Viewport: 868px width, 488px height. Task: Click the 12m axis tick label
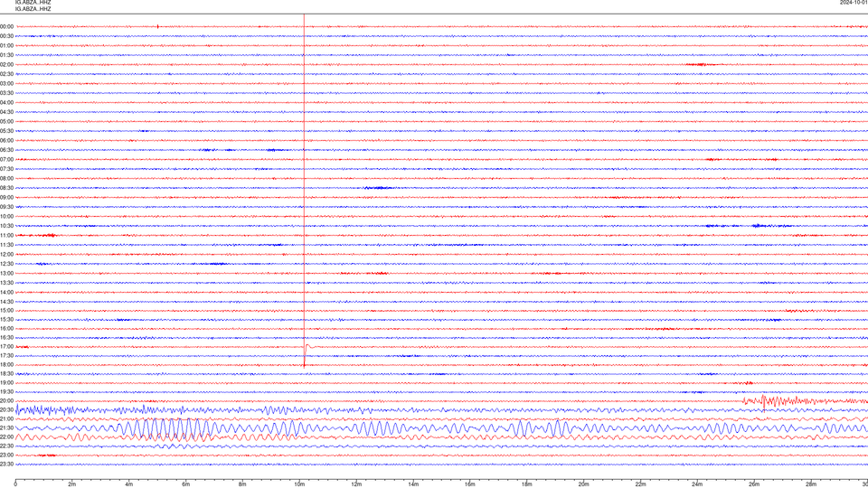[x=356, y=484]
